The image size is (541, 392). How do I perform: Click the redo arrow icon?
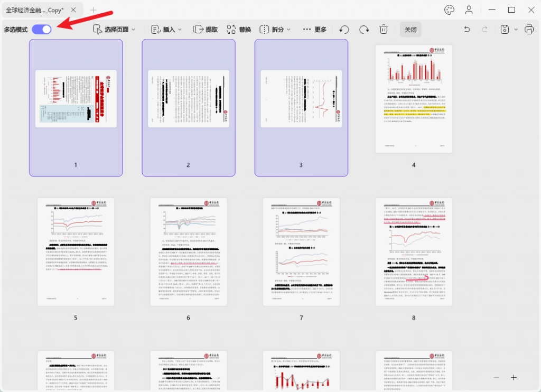[x=484, y=30]
